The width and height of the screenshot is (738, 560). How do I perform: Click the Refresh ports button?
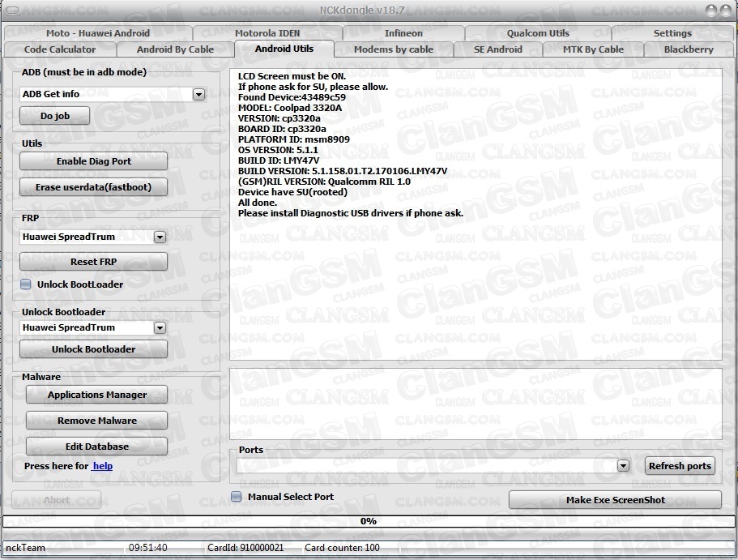680,466
